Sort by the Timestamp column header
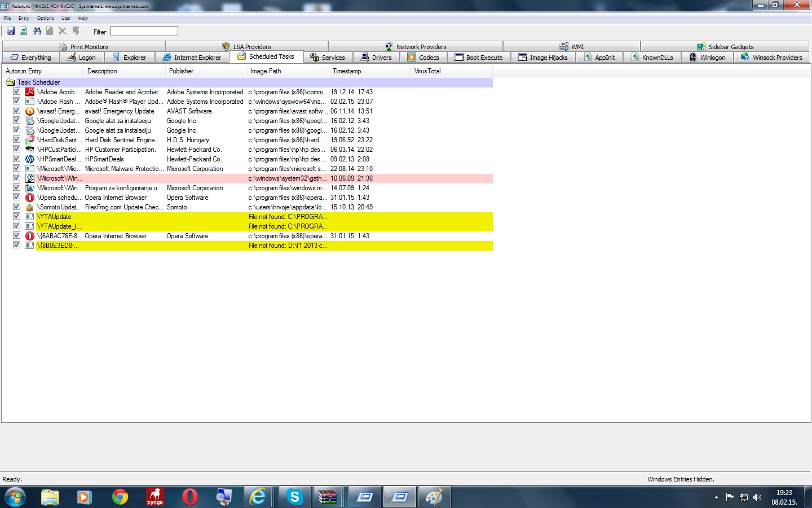This screenshot has width=812, height=508. (370, 71)
